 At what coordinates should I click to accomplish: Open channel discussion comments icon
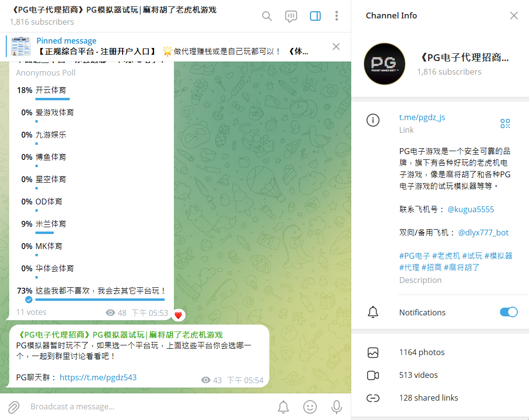coord(291,16)
